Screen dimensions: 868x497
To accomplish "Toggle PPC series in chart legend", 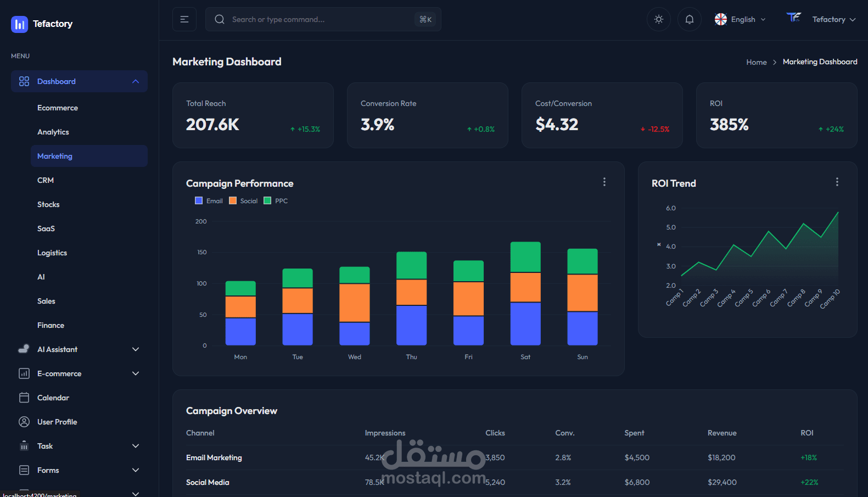I will click(x=276, y=201).
